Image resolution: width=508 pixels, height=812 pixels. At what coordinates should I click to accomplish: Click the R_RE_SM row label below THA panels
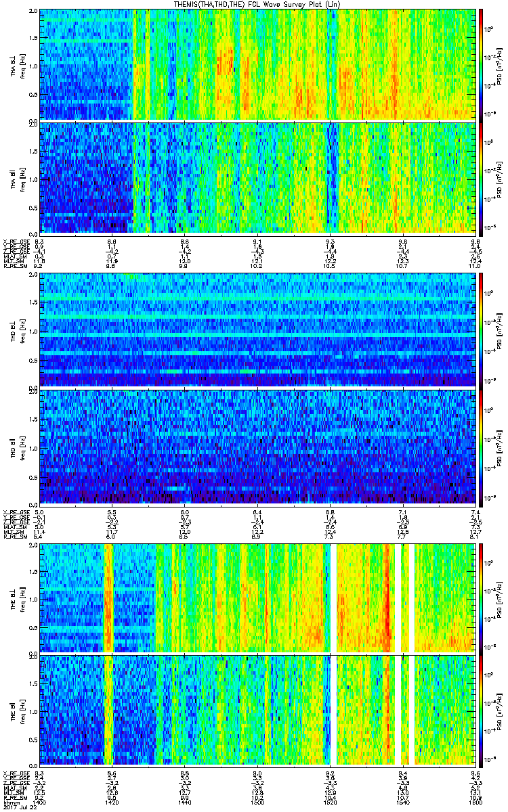(x=14, y=266)
